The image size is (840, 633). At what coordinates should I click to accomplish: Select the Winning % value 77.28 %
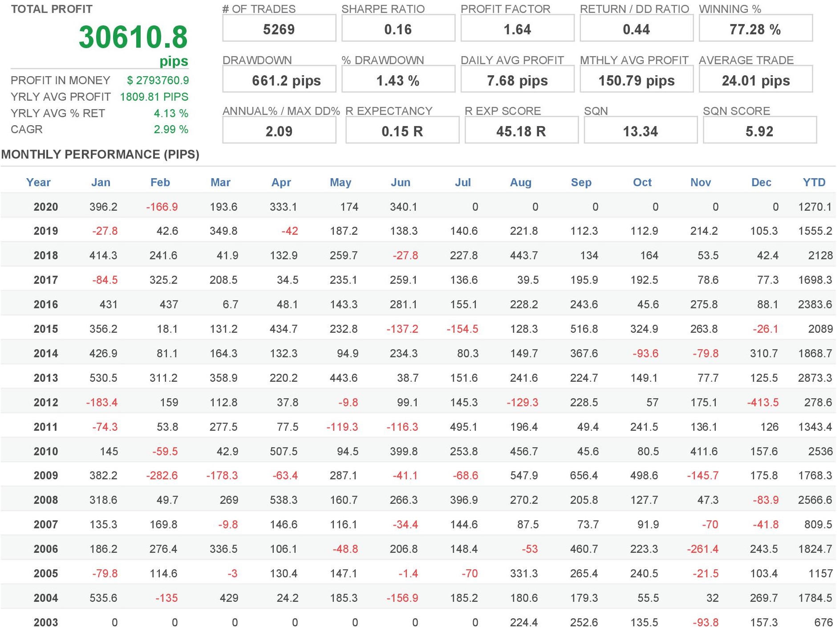click(755, 29)
